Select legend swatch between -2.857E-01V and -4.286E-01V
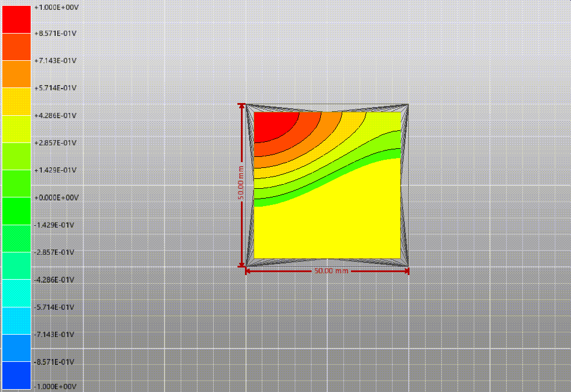 point(16,266)
